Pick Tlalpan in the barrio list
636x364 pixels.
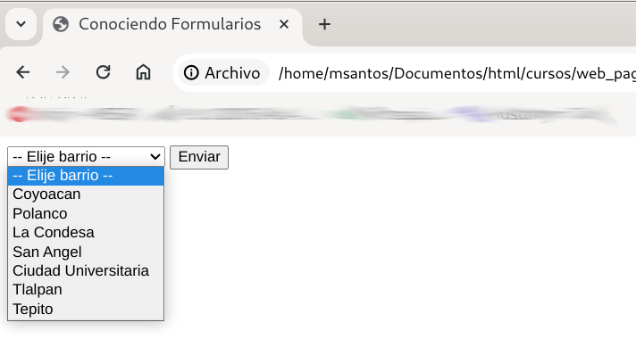(86, 290)
